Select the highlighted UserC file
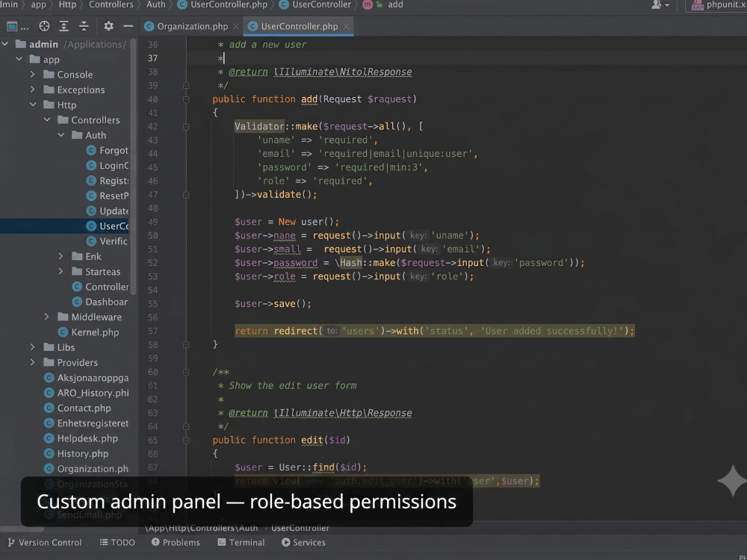The width and height of the screenshot is (747, 560). (107, 226)
